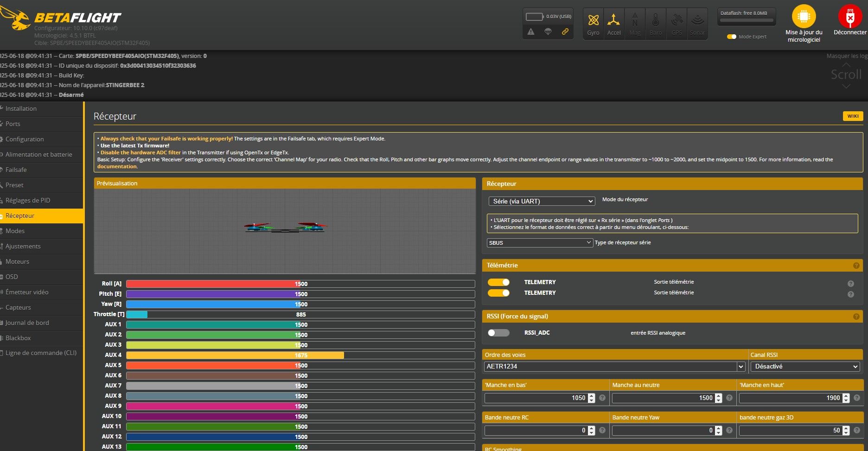Image resolution: width=868 pixels, height=451 pixels.
Task: Click the red Déconnecter USB icon
Action: tap(849, 17)
